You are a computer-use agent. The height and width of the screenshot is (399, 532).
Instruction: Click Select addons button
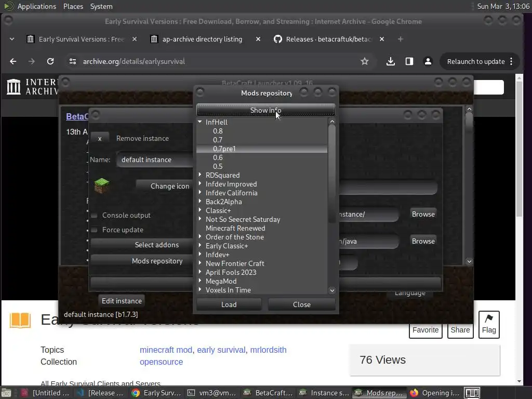pos(142,245)
